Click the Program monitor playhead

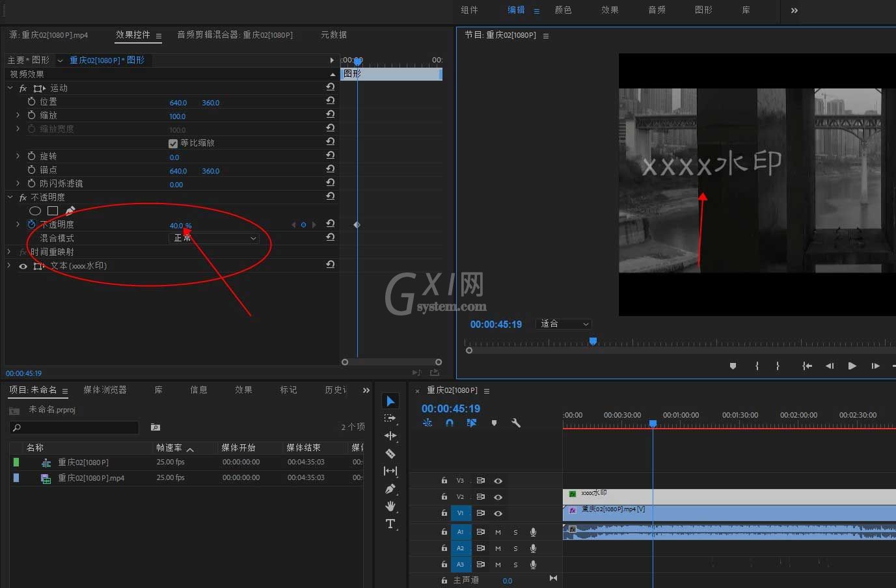(x=593, y=341)
